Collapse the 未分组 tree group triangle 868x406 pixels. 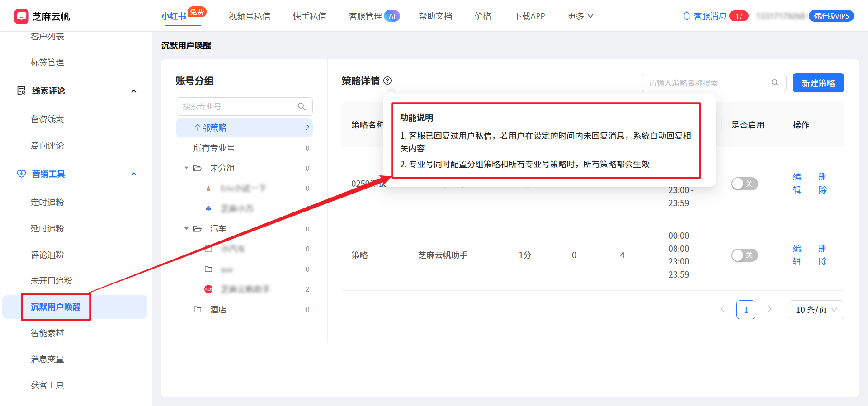coord(186,168)
